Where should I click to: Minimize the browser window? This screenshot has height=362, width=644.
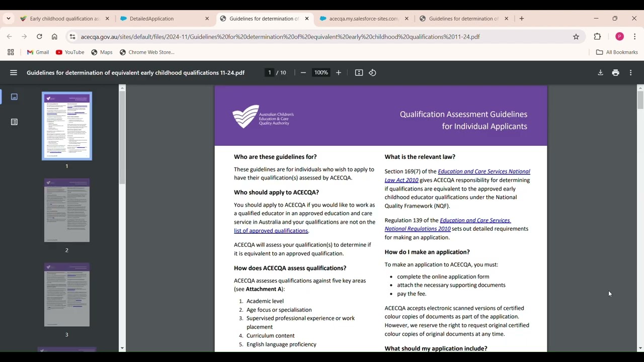(596, 19)
